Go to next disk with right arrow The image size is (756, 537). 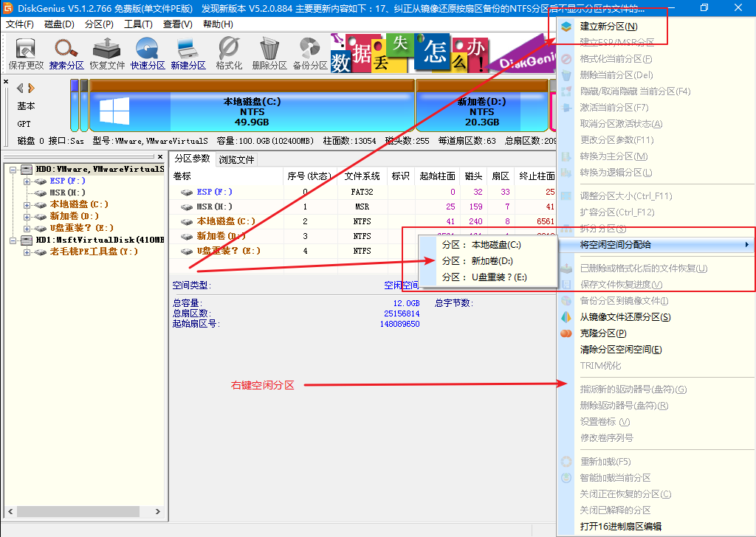tap(31, 88)
